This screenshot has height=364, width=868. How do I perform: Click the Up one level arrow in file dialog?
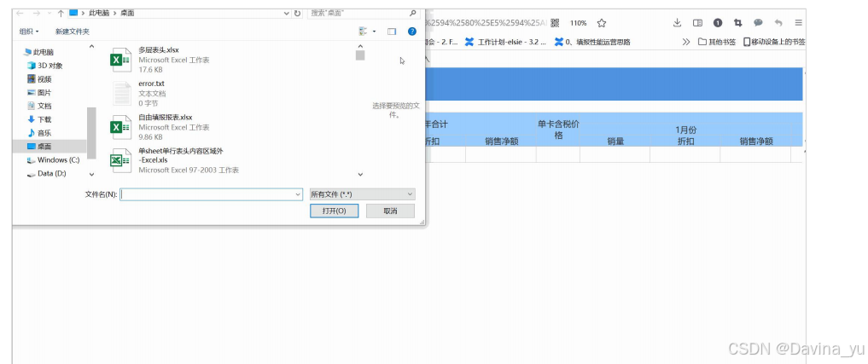tap(61, 13)
